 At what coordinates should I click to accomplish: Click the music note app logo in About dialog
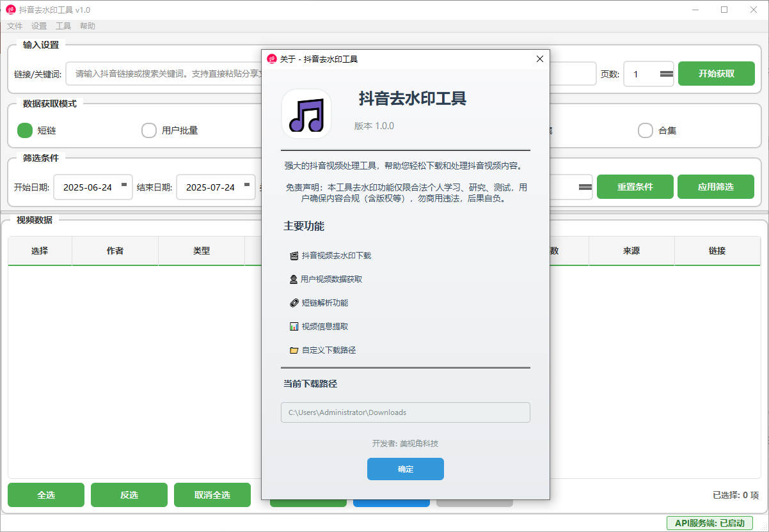pyautogui.click(x=306, y=114)
